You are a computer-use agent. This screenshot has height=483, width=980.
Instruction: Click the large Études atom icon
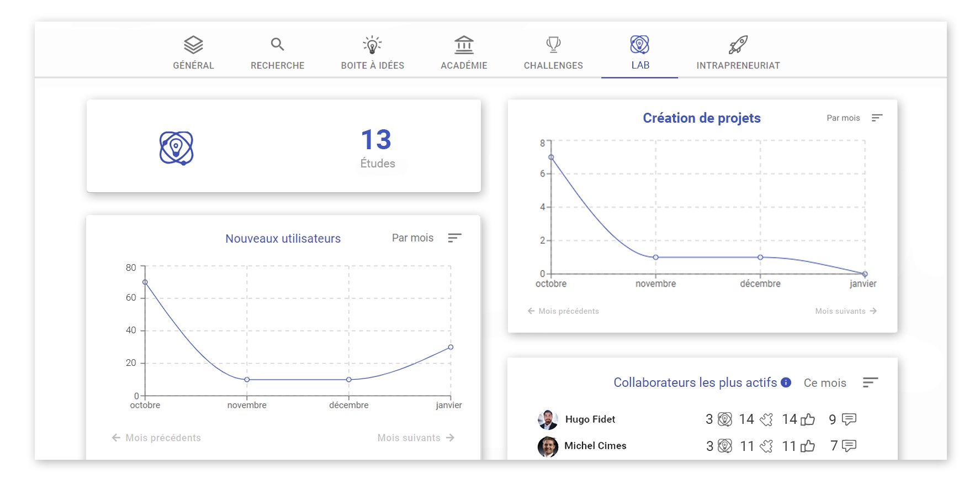[176, 148]
